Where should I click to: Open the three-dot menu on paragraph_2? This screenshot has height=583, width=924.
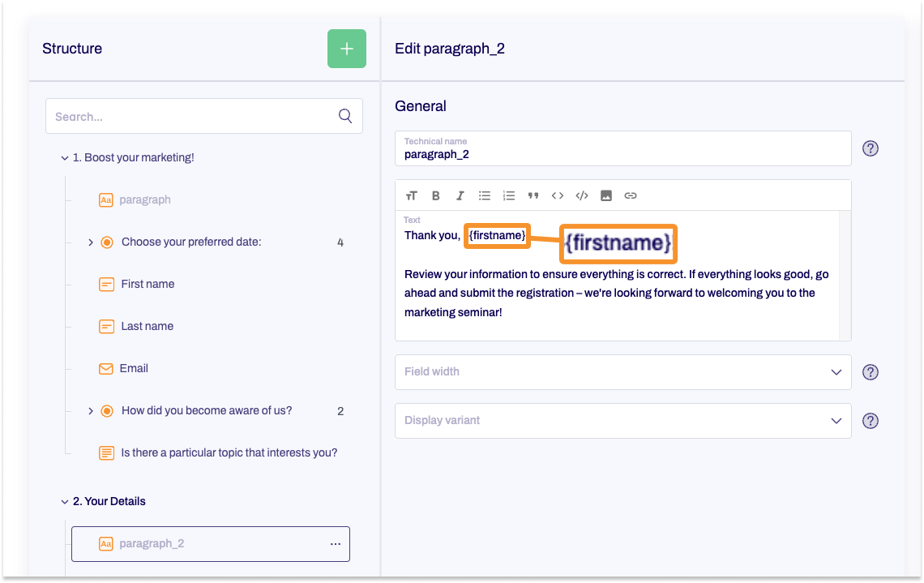point(336,543)
